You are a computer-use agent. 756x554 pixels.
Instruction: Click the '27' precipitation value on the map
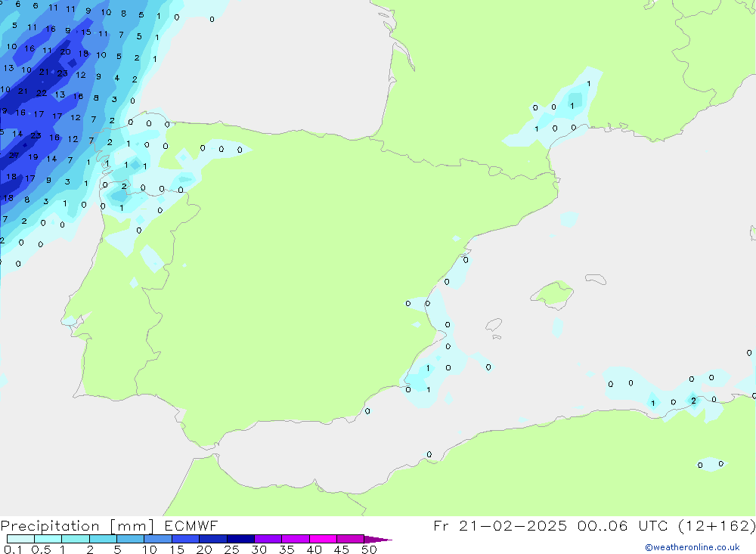point(14,155)
